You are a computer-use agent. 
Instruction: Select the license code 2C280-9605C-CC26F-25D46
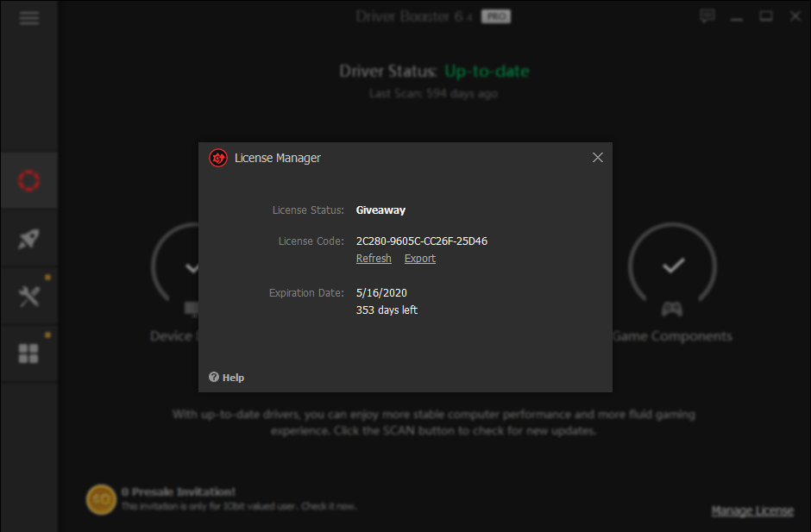pos(422,241)
